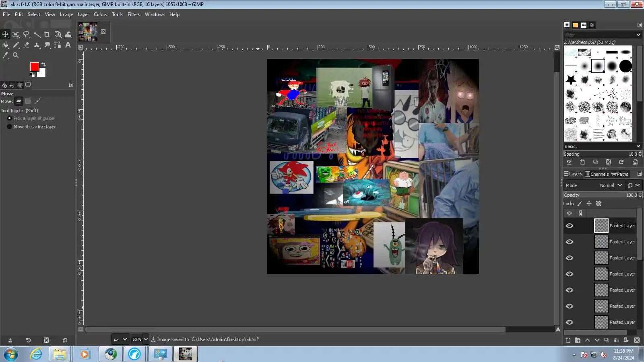Screen dimensions: 644x362
Task: Set Move mode to path
Action: (37, 101)
